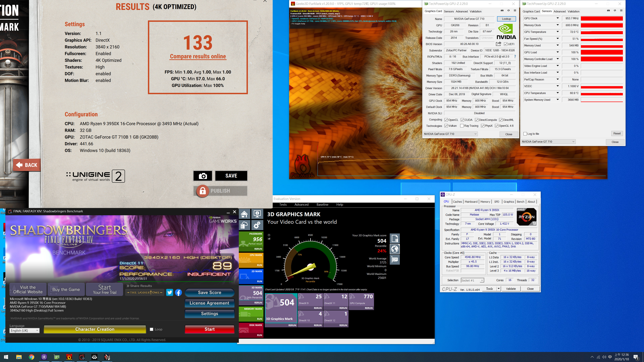This screenshot has width=644, height=362.
Task: Click BACK button in Superposition
Action: [27, 165]
